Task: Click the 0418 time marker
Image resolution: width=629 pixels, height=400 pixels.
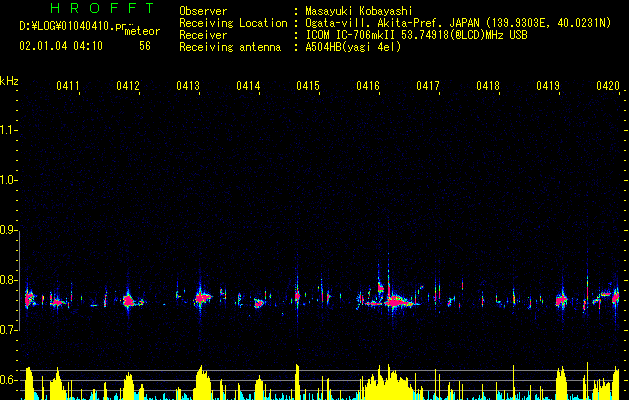Action: [x=488, y=86]
